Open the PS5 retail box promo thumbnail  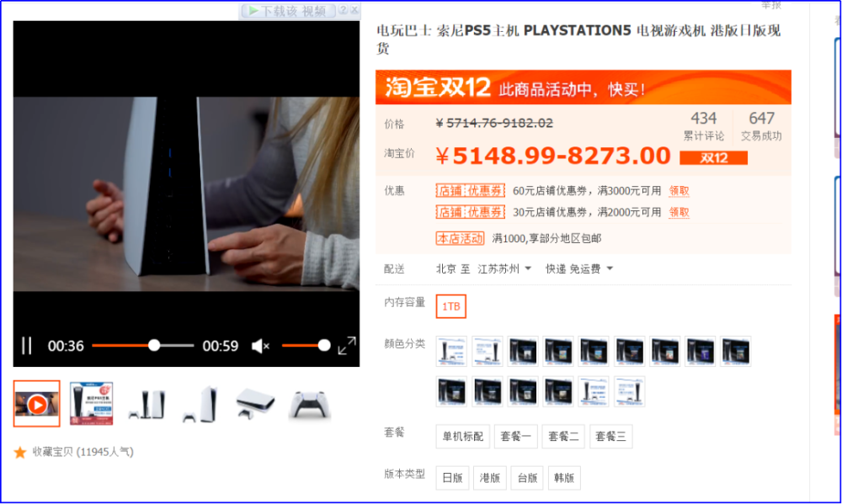click(91, 404)
